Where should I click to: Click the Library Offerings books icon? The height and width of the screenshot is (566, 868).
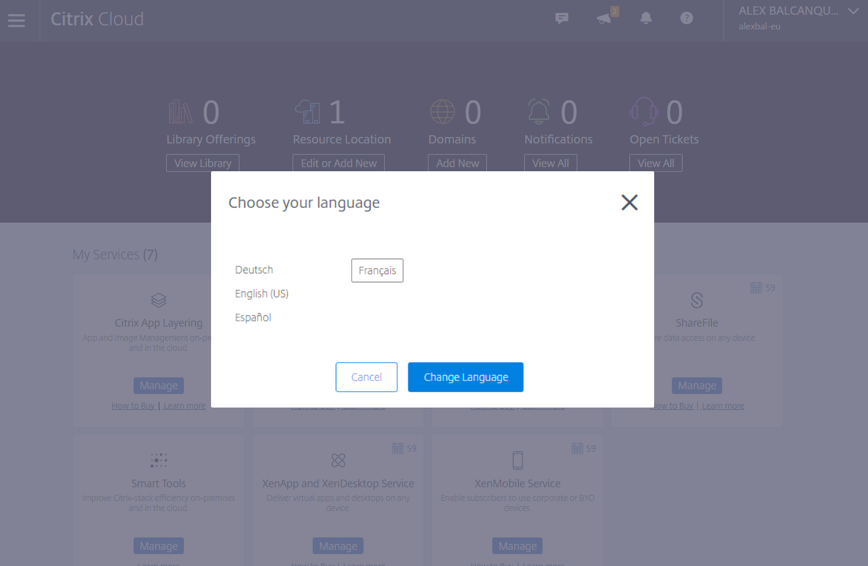[181, 111]
